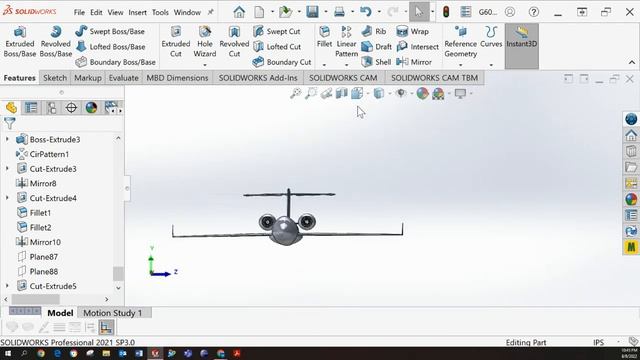The width and height of the screenshot is (640, 360).
Task: Expand the Boss-Extrude3 feature
Action: [x=7, y=140]
